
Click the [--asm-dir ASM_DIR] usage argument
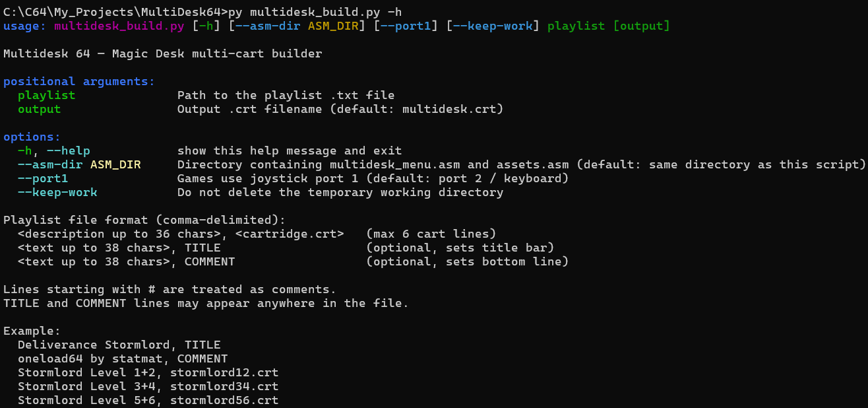[x=297, y=26]
